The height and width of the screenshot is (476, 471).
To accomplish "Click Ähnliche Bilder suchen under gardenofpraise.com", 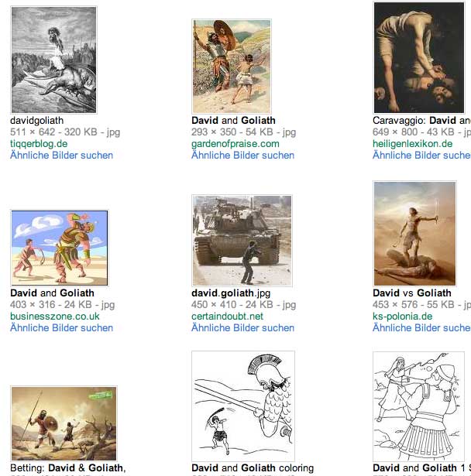I will click(x=242, y=155).
